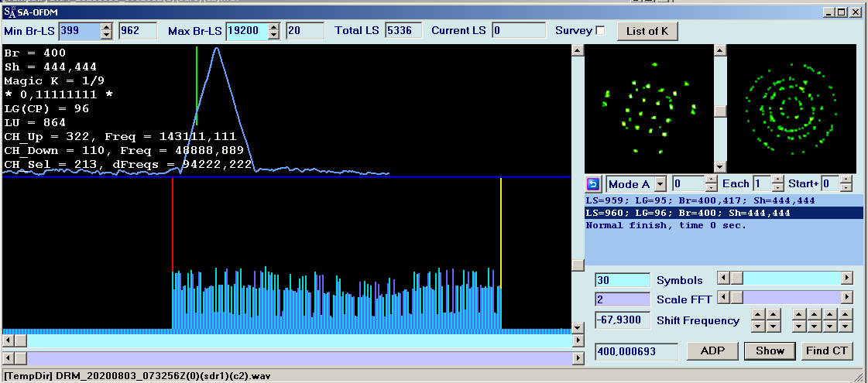
Task: Open the SA-OFDM title bar application icon
Action: [x=11, y=11]
